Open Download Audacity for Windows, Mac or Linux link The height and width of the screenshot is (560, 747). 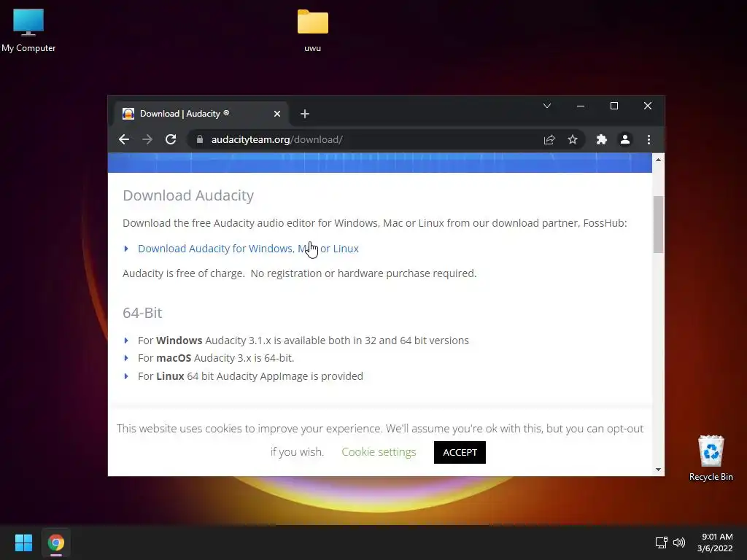pos(248,249)
